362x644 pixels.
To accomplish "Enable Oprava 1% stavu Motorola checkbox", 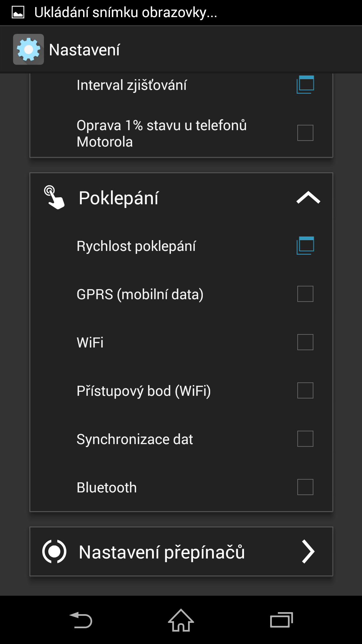I will pos(305,133).
